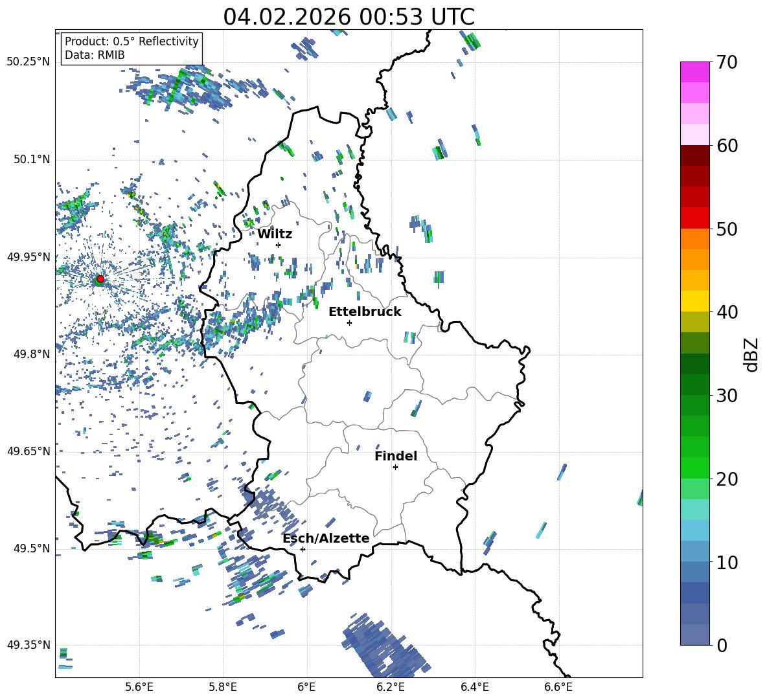Click the map title 04.02.2026 00:53 UTC
Viewport: 767px width, 700px height.
pyautogui.click(x=349, y=17)
